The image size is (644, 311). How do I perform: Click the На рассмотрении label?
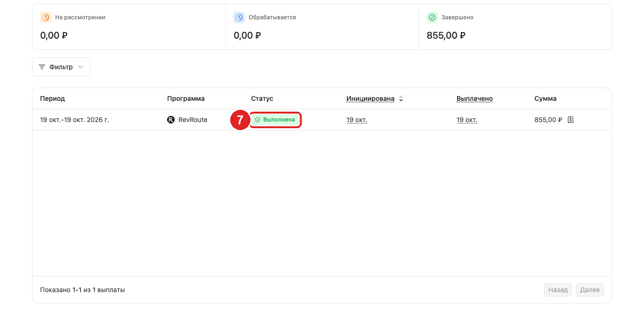pyautogui.click(x=80, y=17)
